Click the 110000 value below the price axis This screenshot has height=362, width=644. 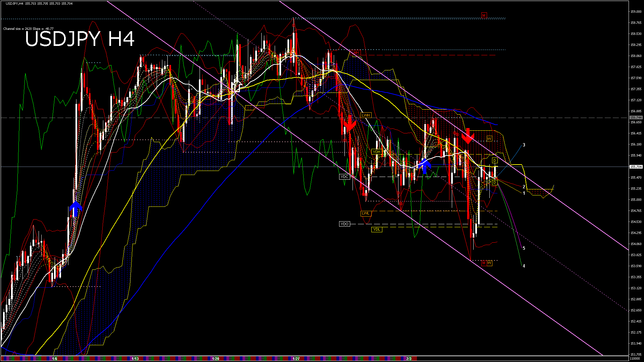point(635,359)
